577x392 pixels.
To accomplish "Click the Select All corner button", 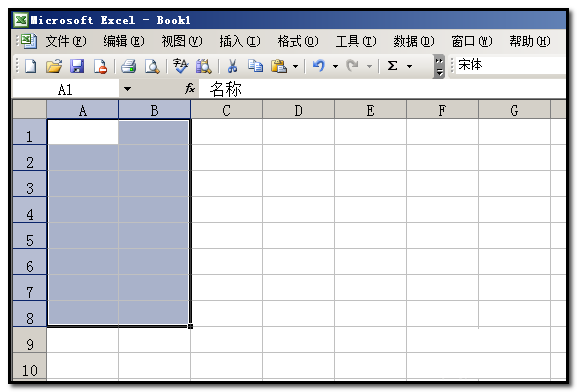I will [x=29, y=110].
